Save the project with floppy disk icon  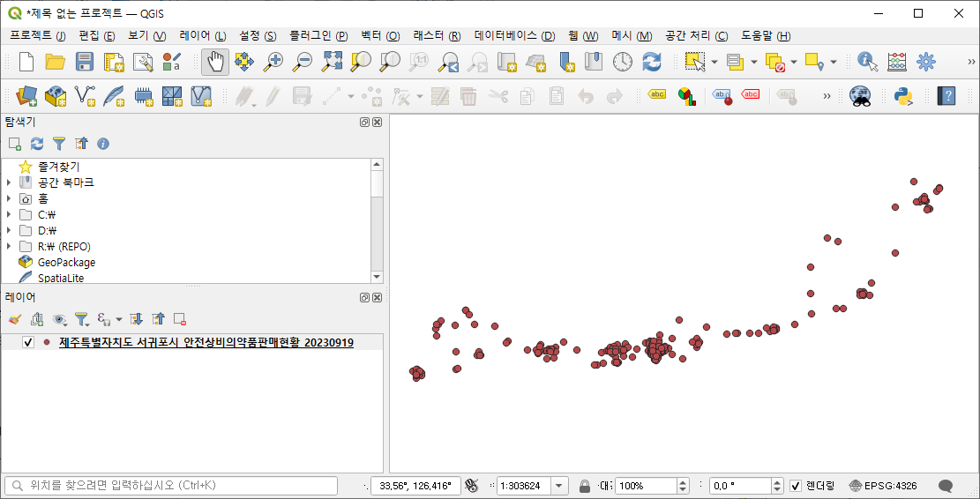click(85, 62)
